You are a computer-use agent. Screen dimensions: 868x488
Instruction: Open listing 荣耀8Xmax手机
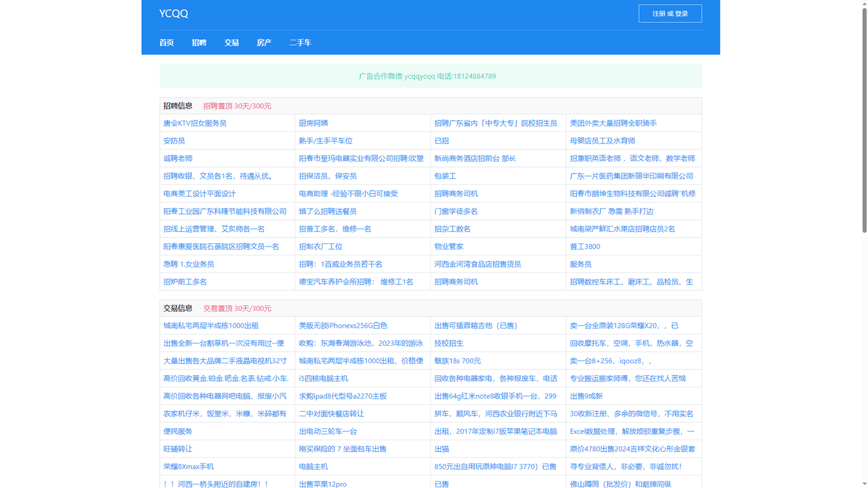189,466
